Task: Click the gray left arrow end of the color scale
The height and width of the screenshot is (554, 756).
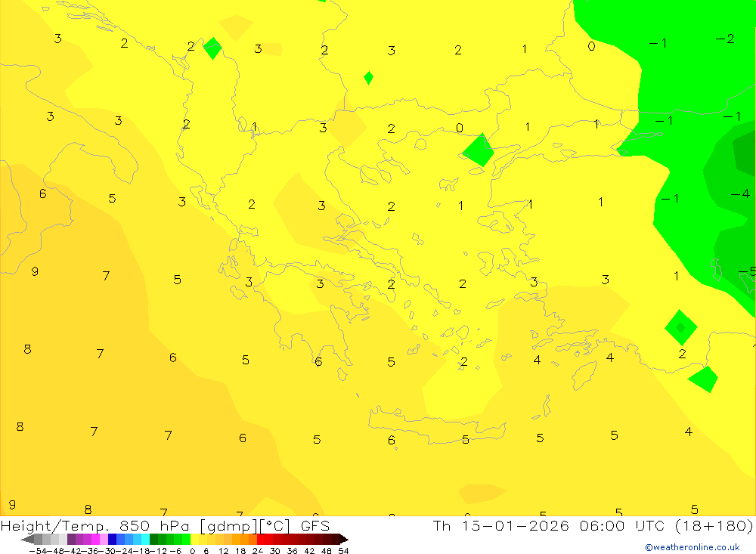Action: click(27, 540)
